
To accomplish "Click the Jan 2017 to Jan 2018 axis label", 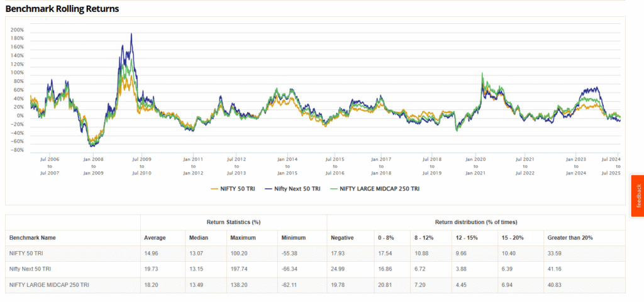I will click(381, 165).
